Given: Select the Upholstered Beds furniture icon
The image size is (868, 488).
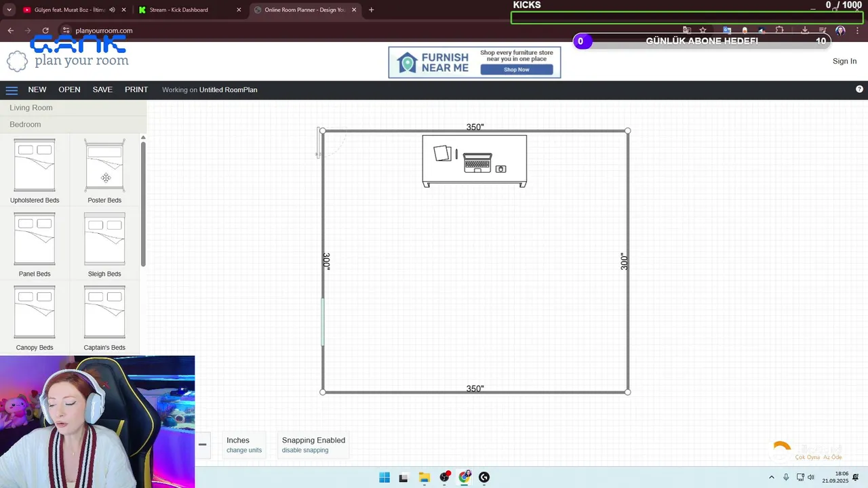Looking at the screenshot, I should coord(35,165).
